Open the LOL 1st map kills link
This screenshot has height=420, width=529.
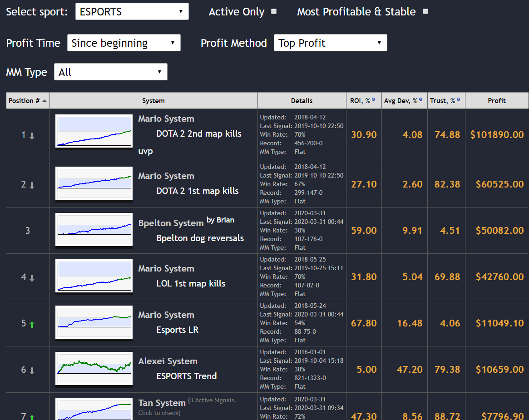191,283
